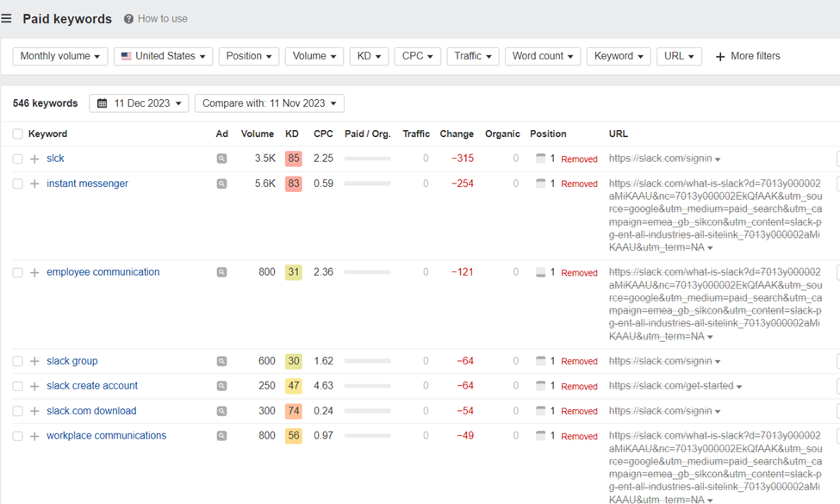Check the box for slck keyword
840x504 pixels.
point(18,159)
